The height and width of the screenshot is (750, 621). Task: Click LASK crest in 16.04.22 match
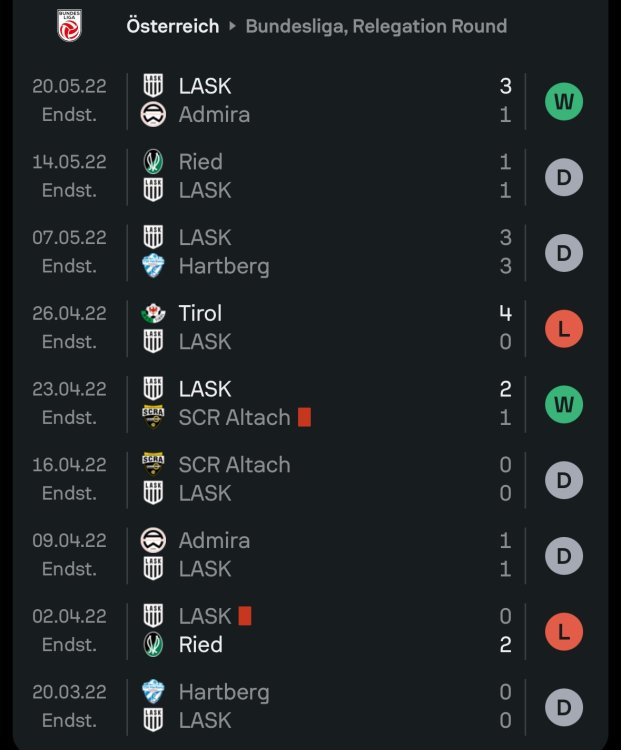coord(153,493)
